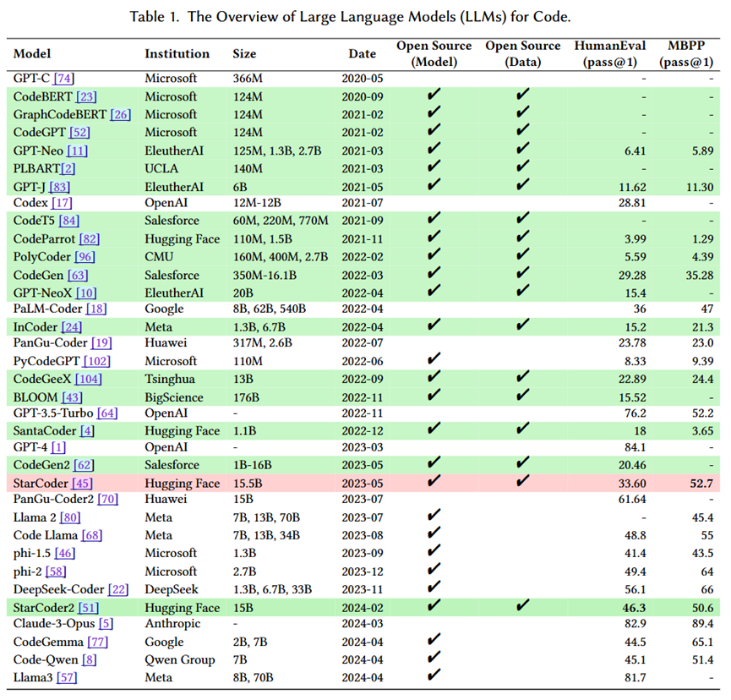731x700 pixels.
Task: Select the "Size" column header
Action: click(x=244, y=53)
